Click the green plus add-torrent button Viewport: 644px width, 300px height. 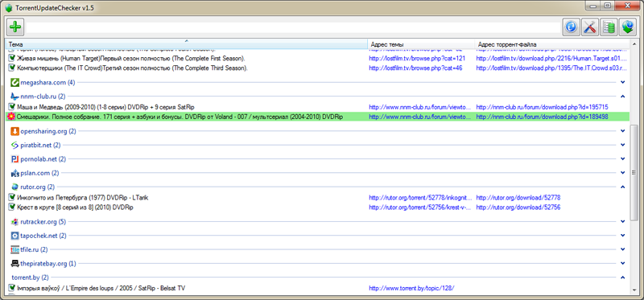click(15, 27)
